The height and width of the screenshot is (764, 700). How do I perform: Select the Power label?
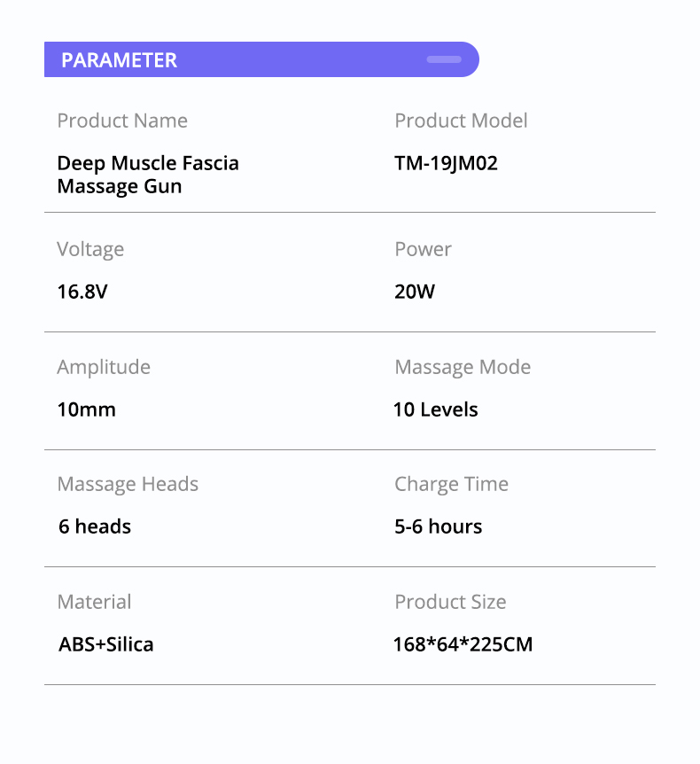click(423, 249)
